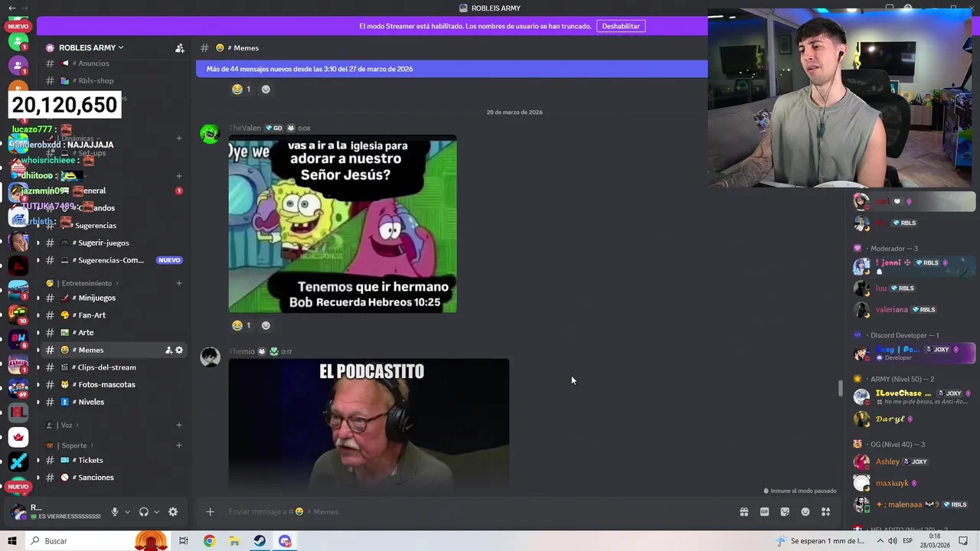This screenshot has height=551, width=980.
Task: Switch to the Arte channel
Action: pos(85,333)
